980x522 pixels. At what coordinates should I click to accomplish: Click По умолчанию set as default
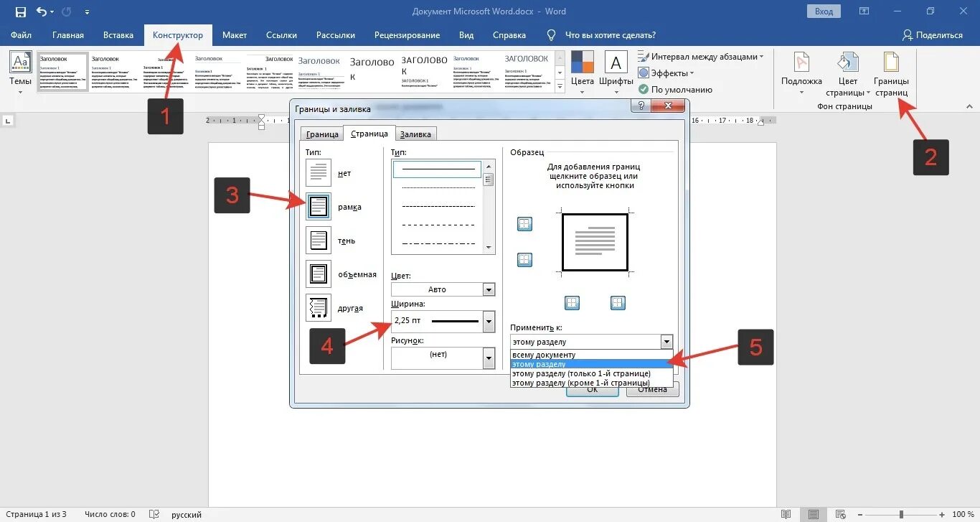(x=675, y=90)
